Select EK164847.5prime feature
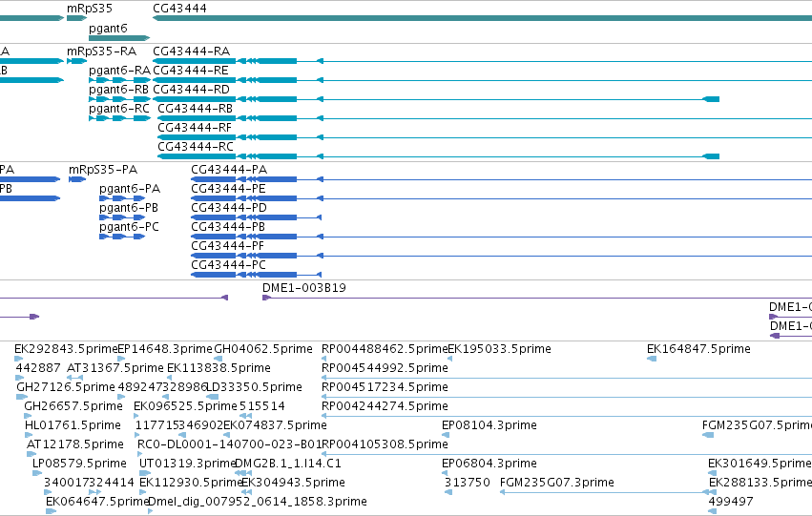The width and height of the screenshot is (812, 516). pyautogui.click(x=698, y=349)
